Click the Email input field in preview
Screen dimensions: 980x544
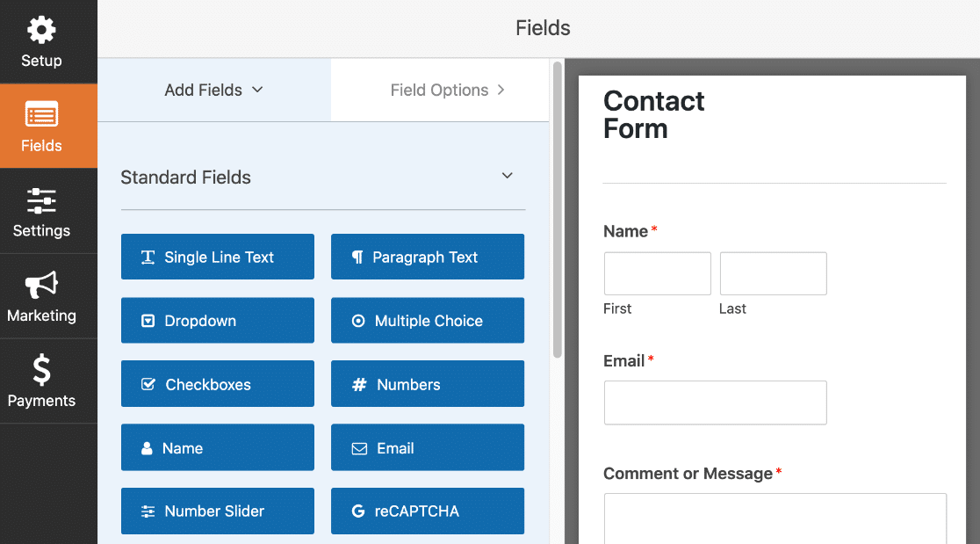click(715, 403)
